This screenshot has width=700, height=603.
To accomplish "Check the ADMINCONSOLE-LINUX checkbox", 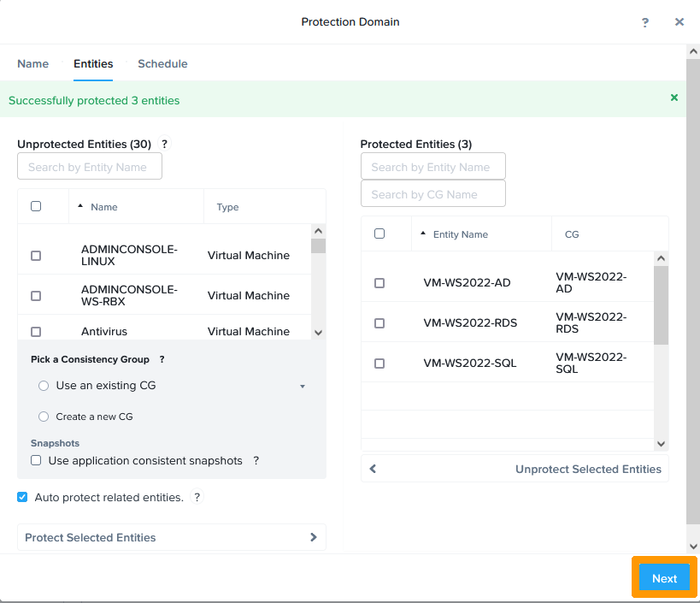I will 36,256.
